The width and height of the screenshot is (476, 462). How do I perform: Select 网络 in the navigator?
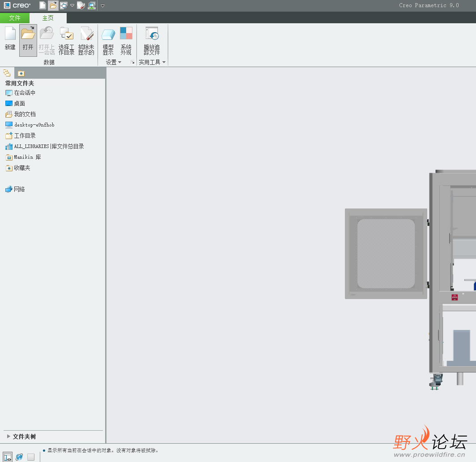coord(15,190)
